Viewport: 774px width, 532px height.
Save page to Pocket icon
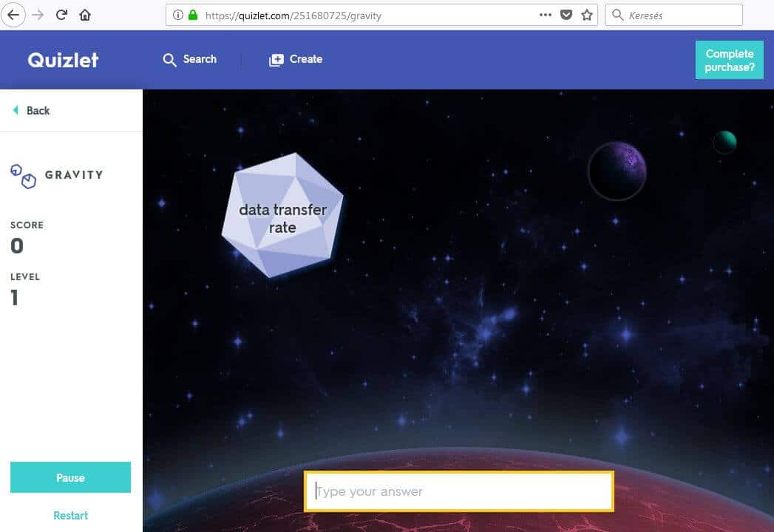pyautogui.click(x=566, y=16)
